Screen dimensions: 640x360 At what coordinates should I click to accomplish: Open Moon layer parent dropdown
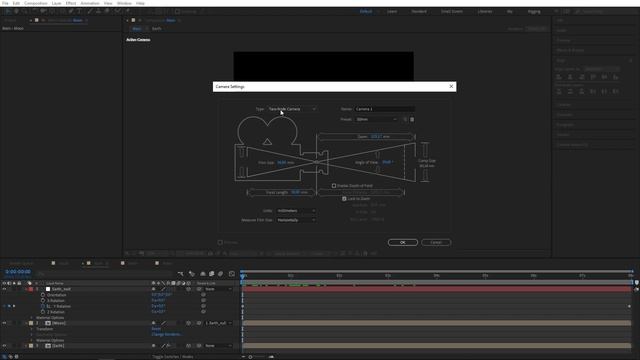click(x=218, y=323)
